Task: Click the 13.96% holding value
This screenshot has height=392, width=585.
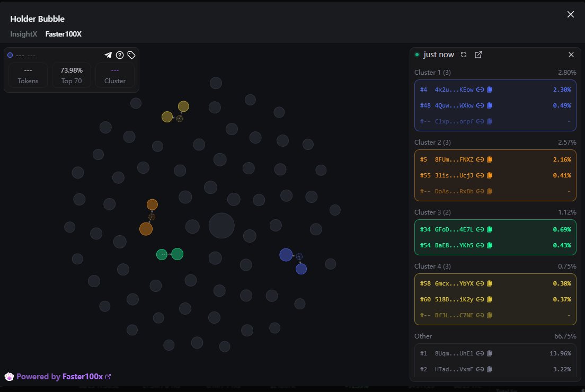Action: (x=560, y=353)
